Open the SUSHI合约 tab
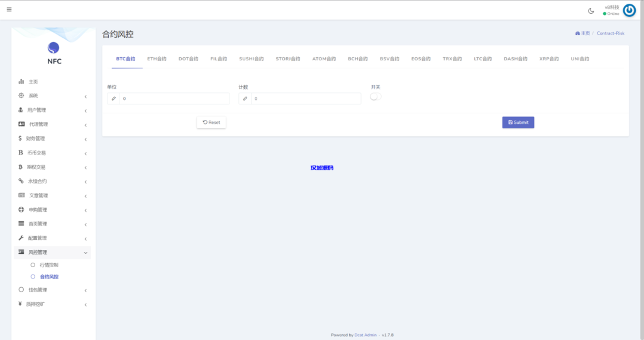The width and height of the screenshot is (644, 340). pos(251,59)
